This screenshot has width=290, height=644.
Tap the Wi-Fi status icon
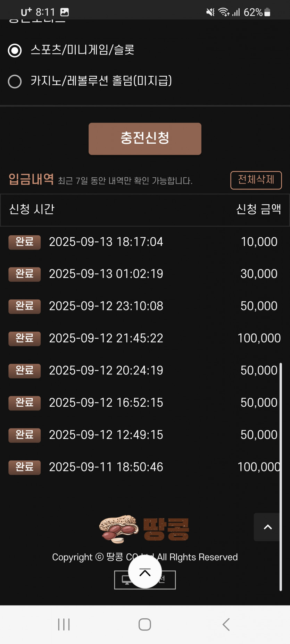tap(224, 12)
